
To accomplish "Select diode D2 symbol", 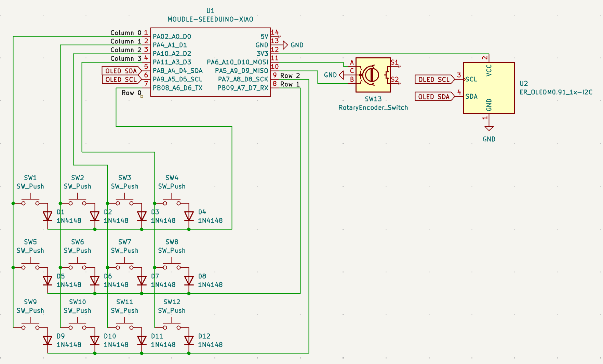I will coord(95,216).
